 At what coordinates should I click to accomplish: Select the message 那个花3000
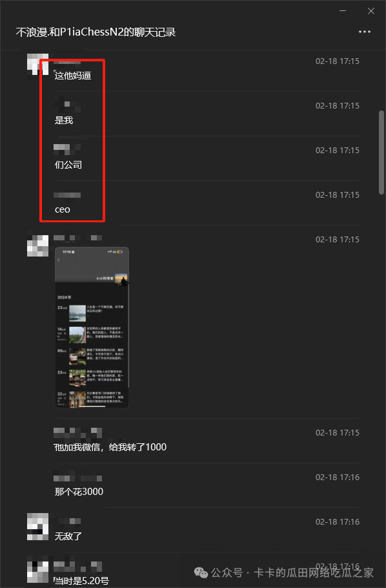coord(79,492)
